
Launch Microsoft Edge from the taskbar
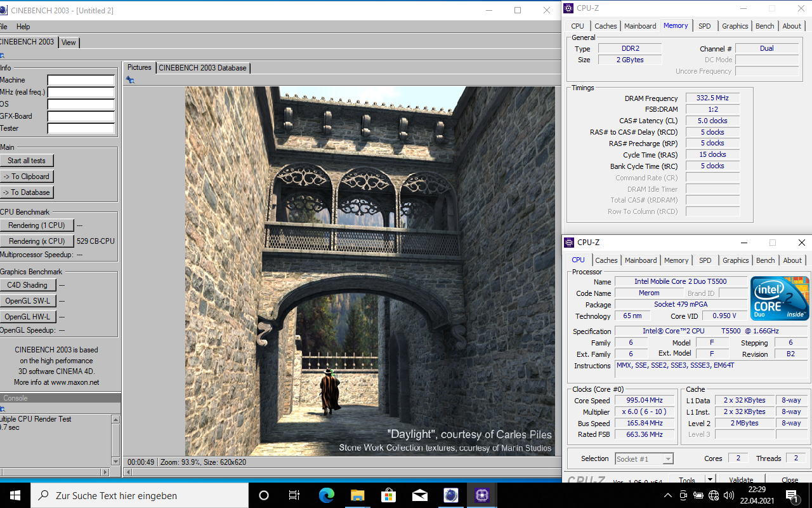click(x=326, y=495)
